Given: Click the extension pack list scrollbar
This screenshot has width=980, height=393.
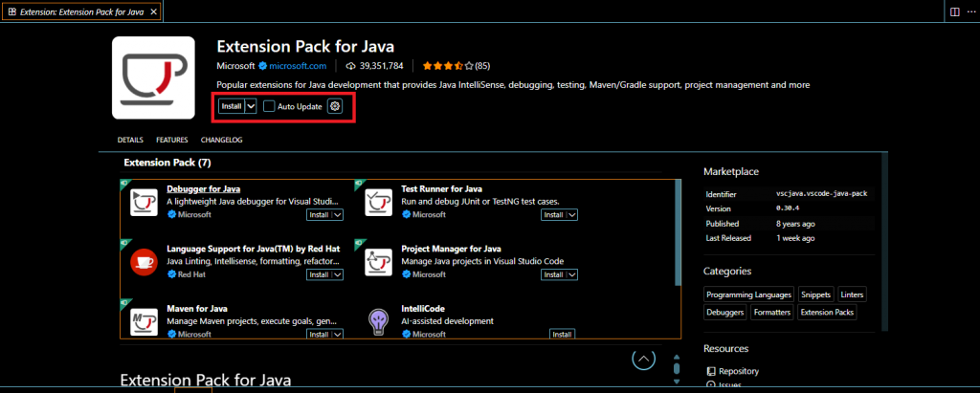Looking at the screenshot, I should click(679, 231).
